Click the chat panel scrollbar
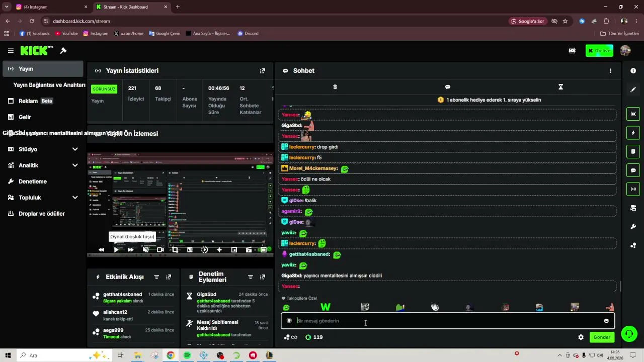This screenshot has height=362, width=644. point(620,286)
